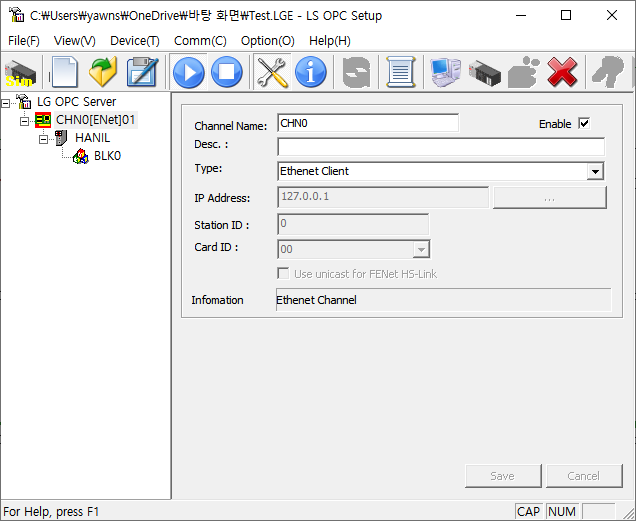Image resolution: width=636 pixels, height=521 pixels.
Task: Open the Device(T) menu
Action: [x=135, y=41]
